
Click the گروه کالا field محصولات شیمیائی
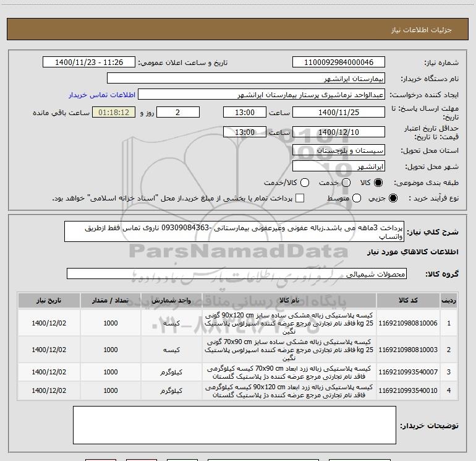click(237, 274)
